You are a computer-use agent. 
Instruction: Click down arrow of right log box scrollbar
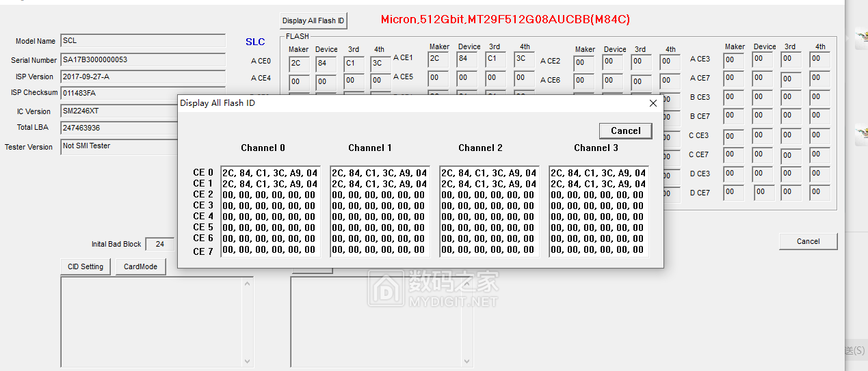pyautogui.click(x=467, y=361)
